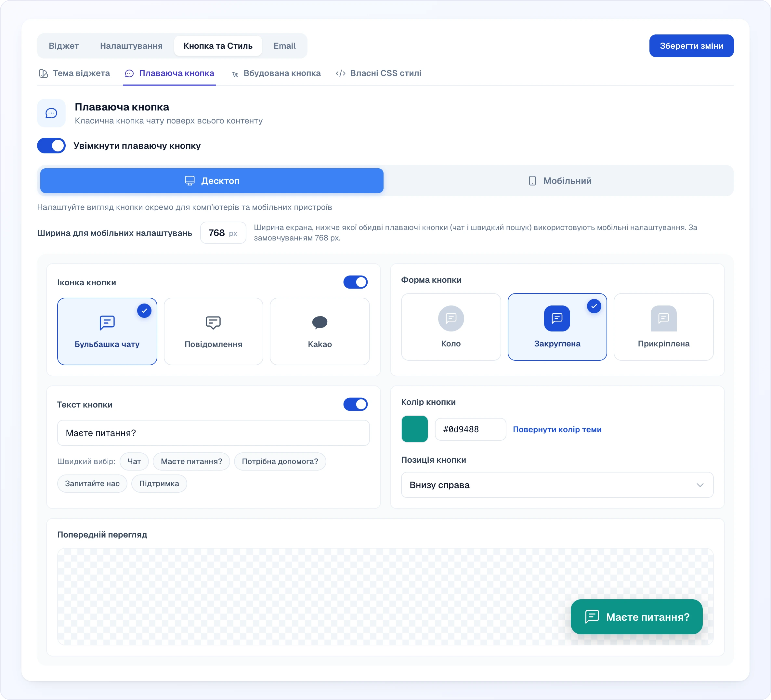Select the Закруглена rounded button shape
This screenshot has width=771, height=700.
tap(557, 327)
